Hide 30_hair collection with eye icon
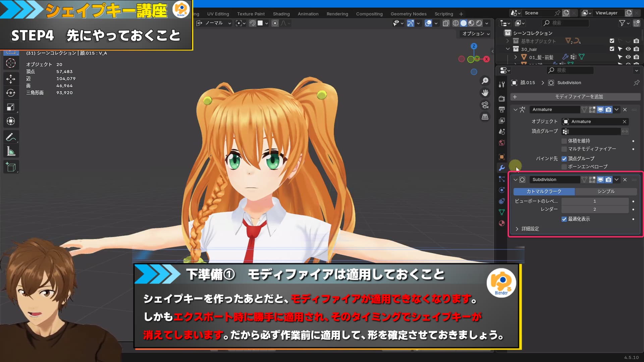Viewport: 644px width, 362px height. [x=628, y=49]
